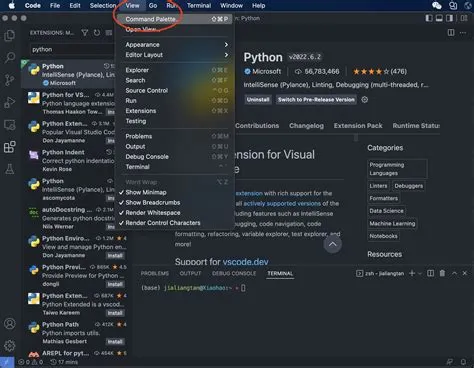Image resolution: width=474 pixels, height=368 pixels.
Task: Open the Selection menu in menu bar
Action: (x=103, y=6)
